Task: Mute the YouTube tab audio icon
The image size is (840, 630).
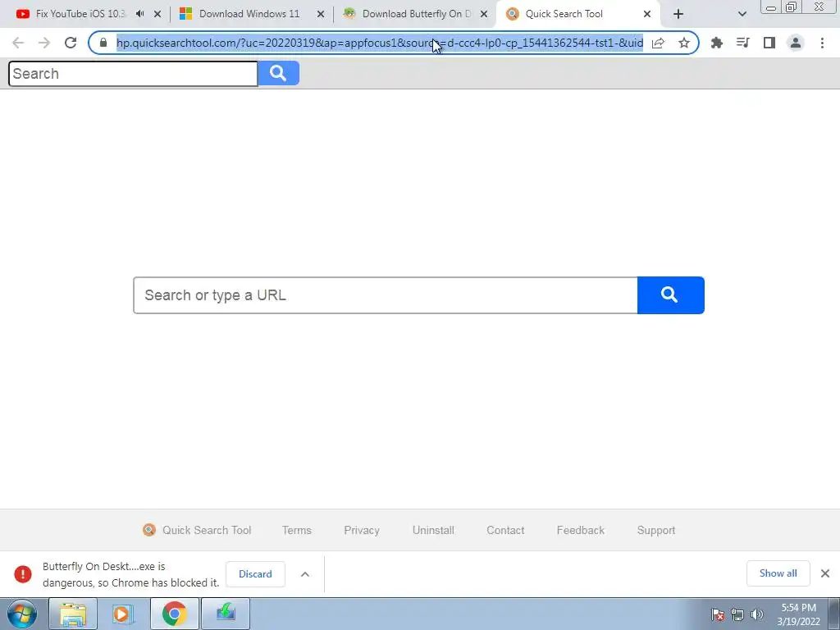Action: [139, 14]
